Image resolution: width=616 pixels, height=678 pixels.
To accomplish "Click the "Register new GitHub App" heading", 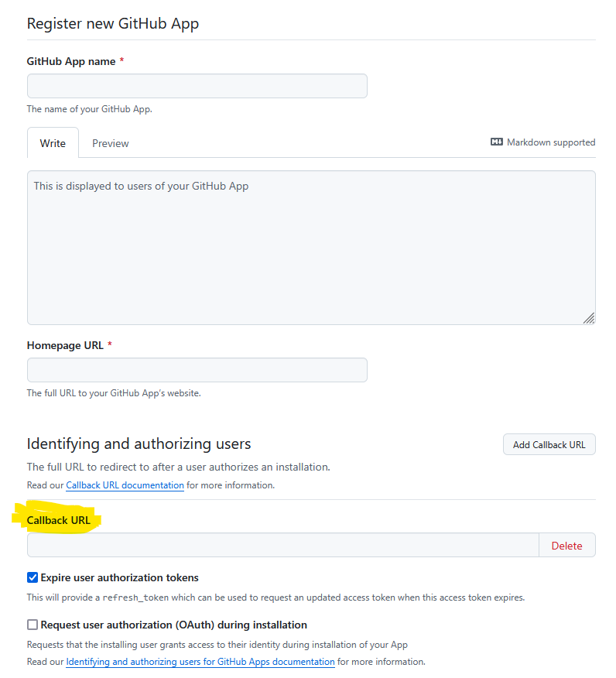I will (x=113, y=23).
